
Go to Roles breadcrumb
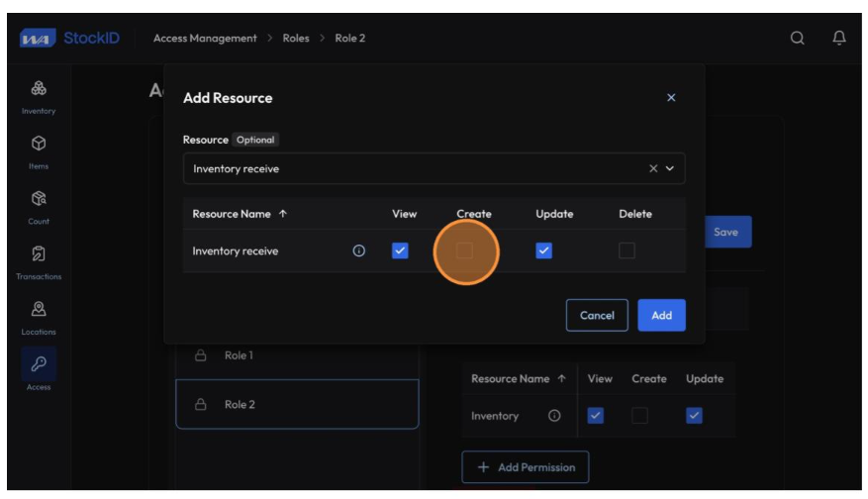[x=296, y=39]
